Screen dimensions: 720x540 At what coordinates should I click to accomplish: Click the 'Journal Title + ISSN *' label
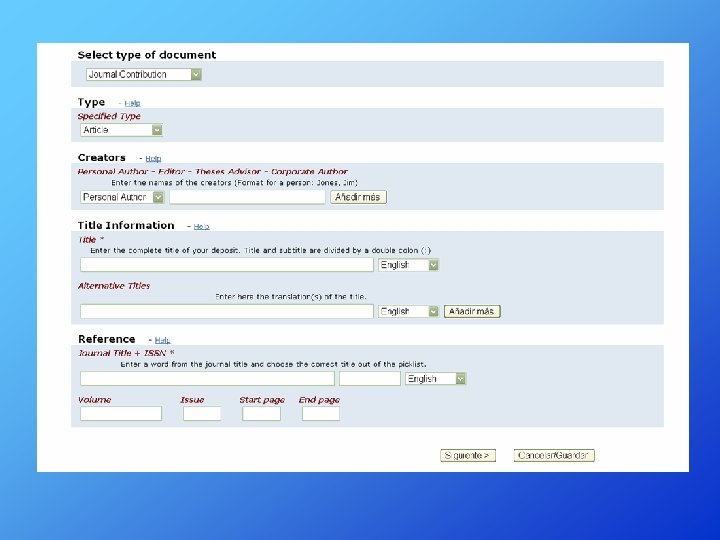click(x=126, y=353)
